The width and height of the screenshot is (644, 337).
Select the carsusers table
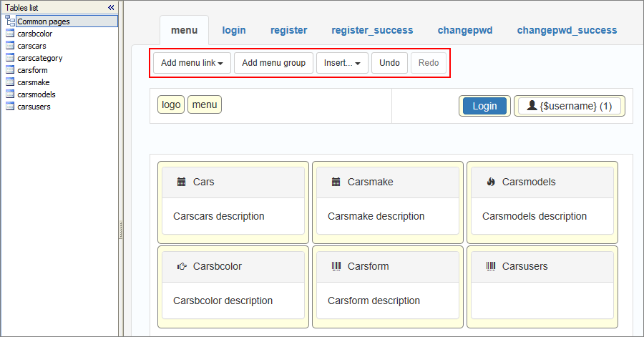[34, 107]
